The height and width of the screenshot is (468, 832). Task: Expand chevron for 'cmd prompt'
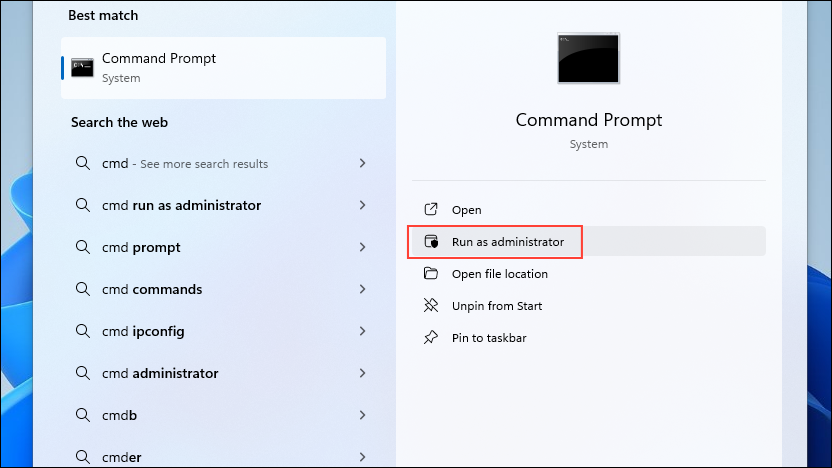point(362,247)
